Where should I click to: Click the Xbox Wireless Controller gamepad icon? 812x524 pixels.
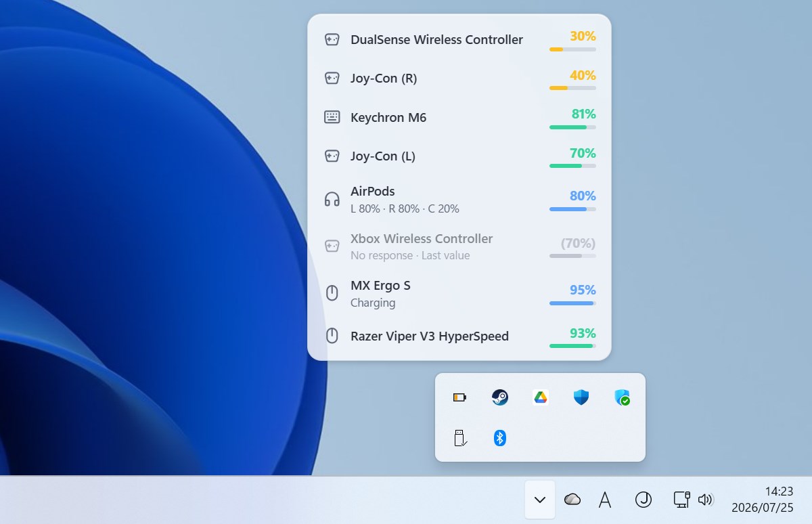click(332, 246)
